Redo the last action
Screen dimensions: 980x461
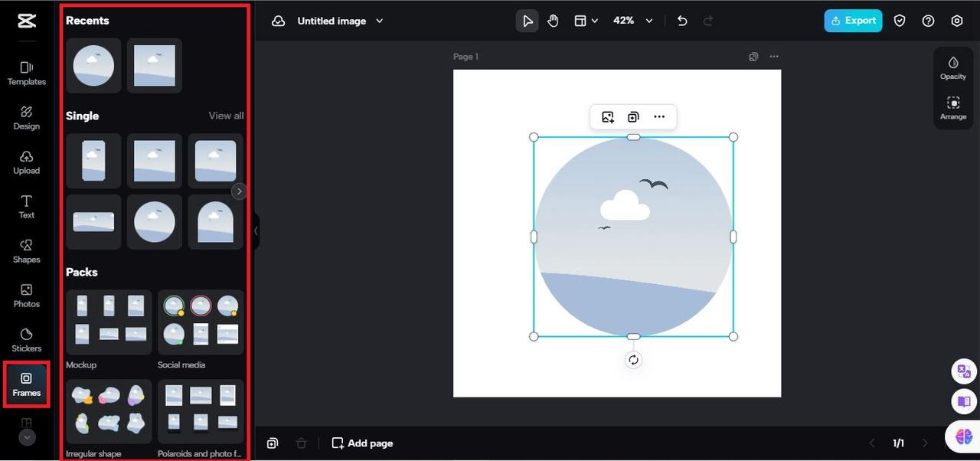tap(708, 21)
